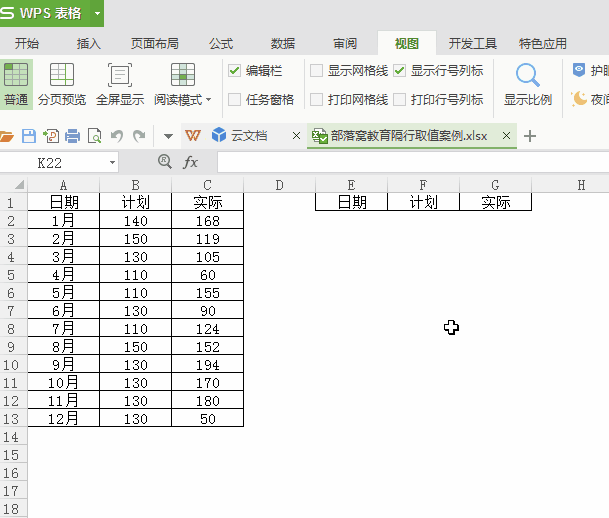Screen dimensions: 609x518
Task: Click the cell with value 194
Action: pyautogui.click(x=207, y=365)
